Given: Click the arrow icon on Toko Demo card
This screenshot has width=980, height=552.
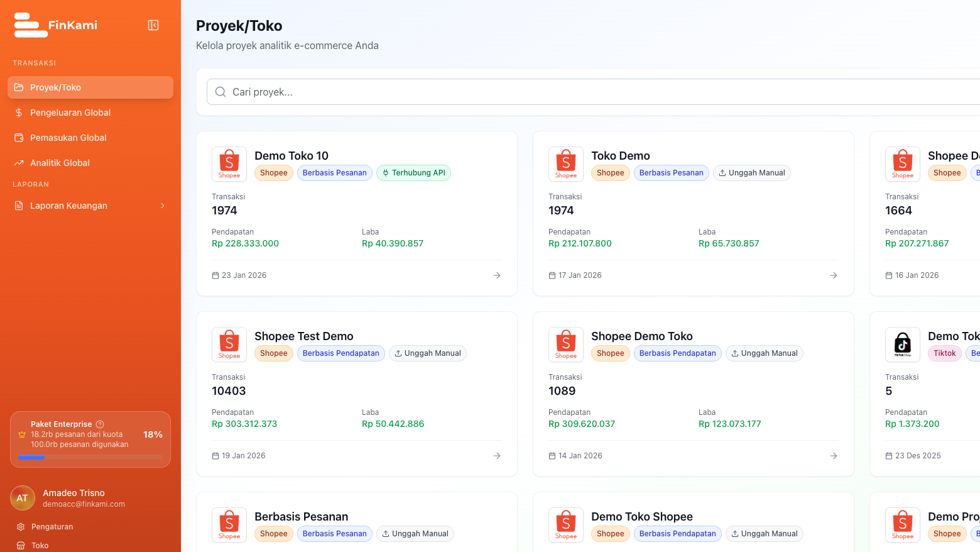Looking at the screenshot, I should click(834, 275).
